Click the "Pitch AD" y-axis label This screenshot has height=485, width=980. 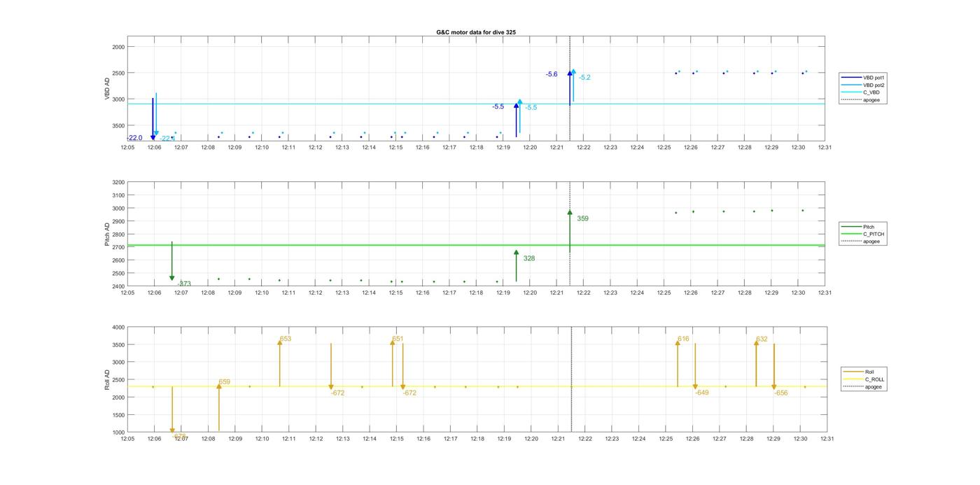click(x=107, y=234)
